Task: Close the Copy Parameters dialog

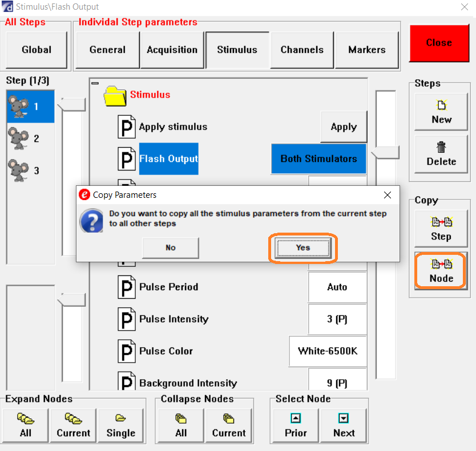Action: coord(388,195)
